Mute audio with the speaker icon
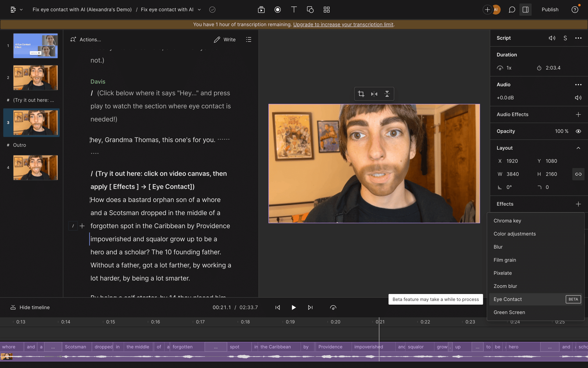 pyautogui.click(x=578, y=98)
